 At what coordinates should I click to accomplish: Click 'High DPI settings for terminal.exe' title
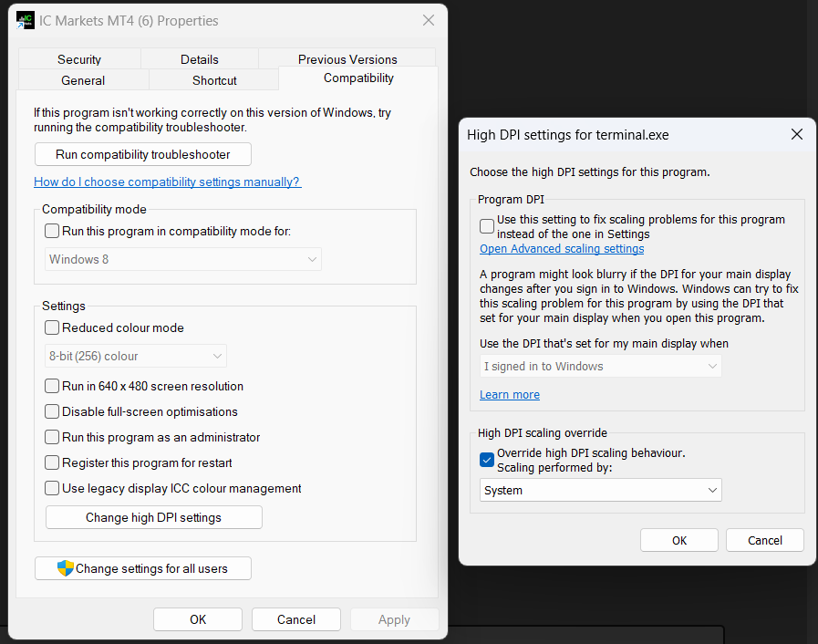coord(567,135)
